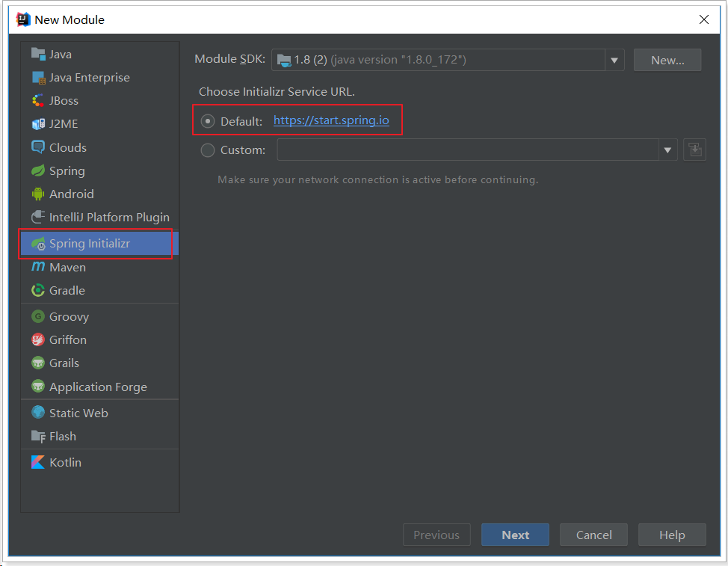Click the icon button beside Custom URL field

(694, 150)
